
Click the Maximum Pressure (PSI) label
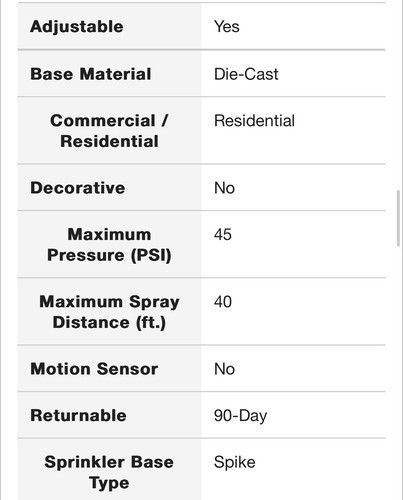109,245
